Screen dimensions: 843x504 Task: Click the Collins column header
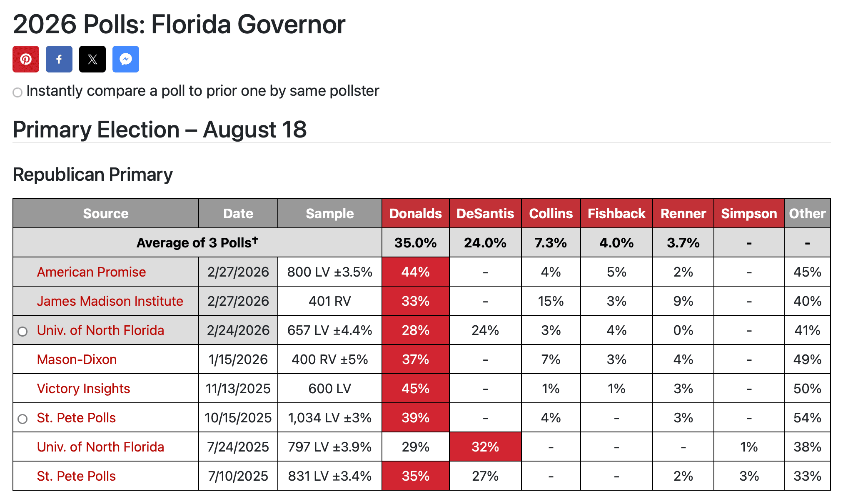(x=551, y=214)
